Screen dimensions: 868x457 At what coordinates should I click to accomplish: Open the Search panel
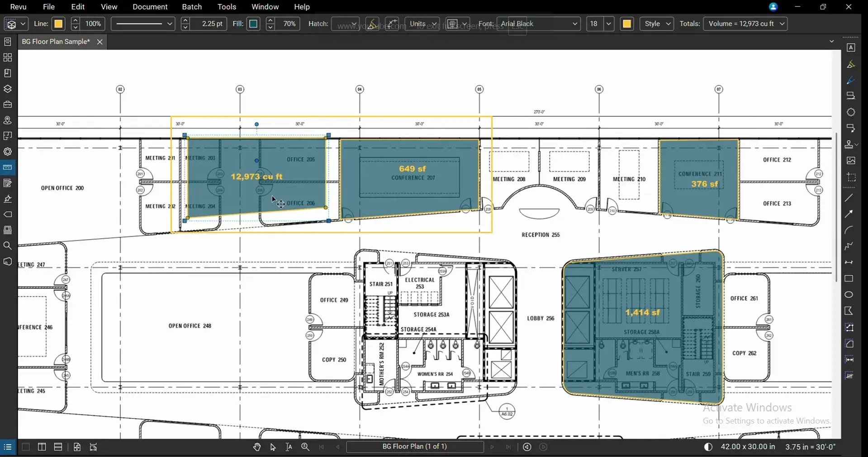(x=8, y=245)
